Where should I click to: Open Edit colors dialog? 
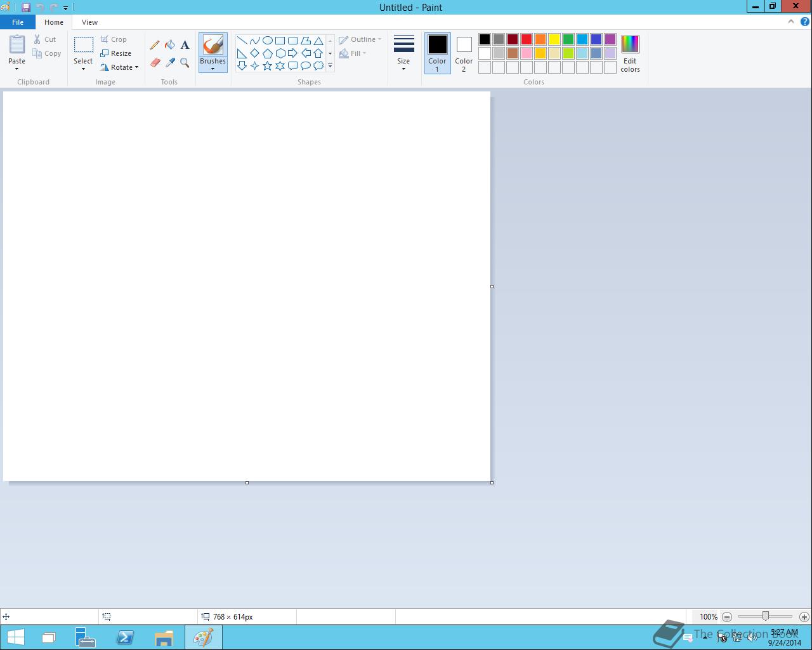[x=630, y=54]
